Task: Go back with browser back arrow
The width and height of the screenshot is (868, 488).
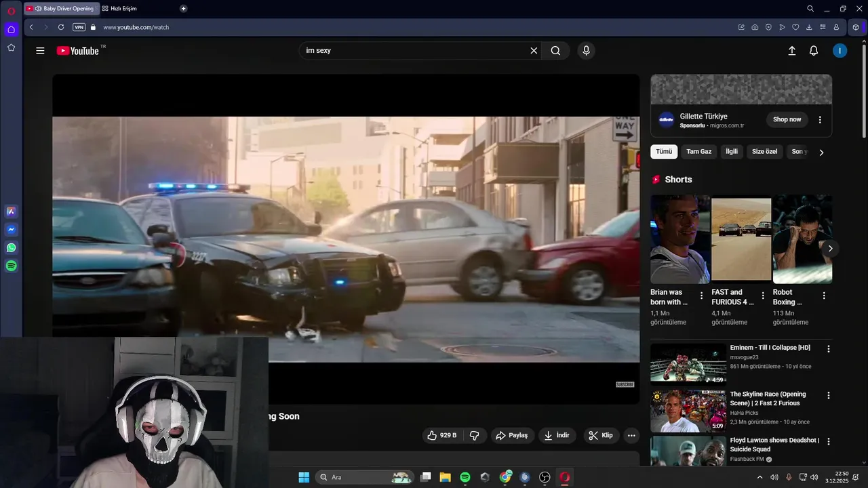Action: tap(31, 27)
